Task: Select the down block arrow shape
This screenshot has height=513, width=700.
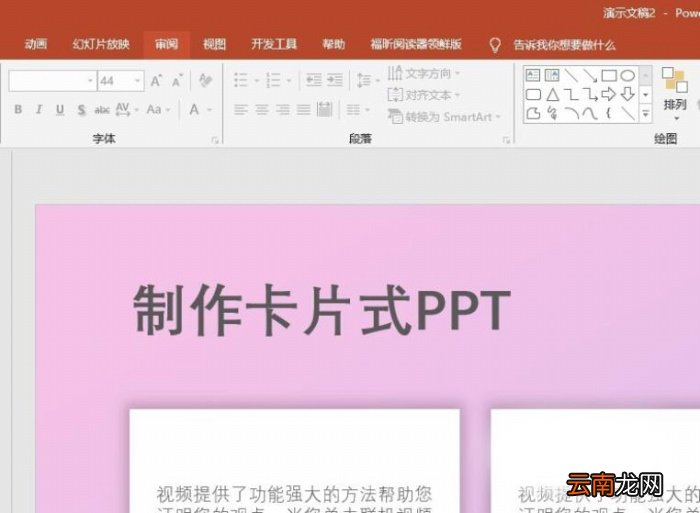Action: (628, 94)
